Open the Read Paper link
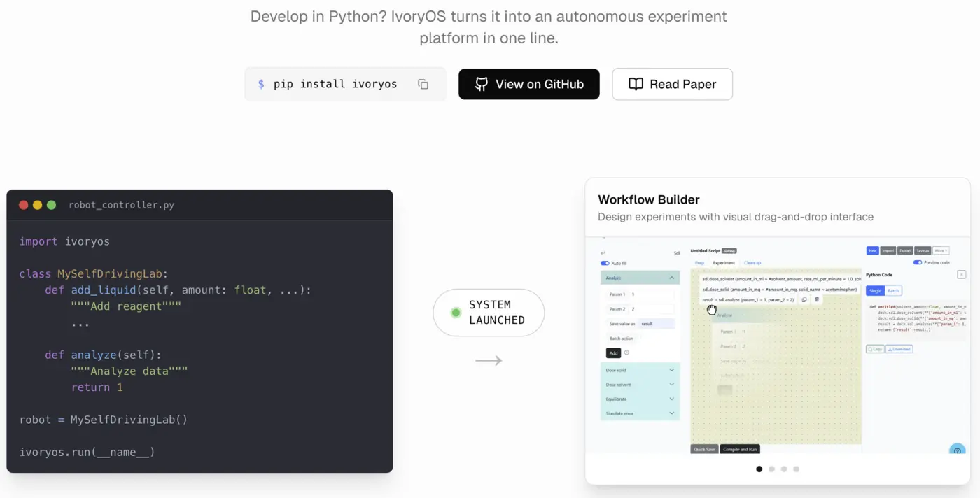Image resolution: width=980 pixels, height=498 pixels. (x=673, y=84)
